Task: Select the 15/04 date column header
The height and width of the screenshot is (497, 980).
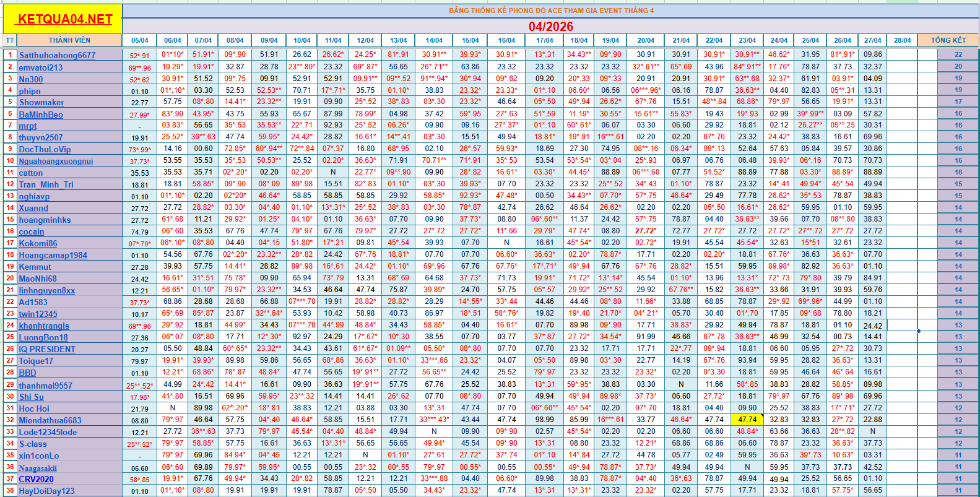Action: pyautogui.click(x=470, y=40)
